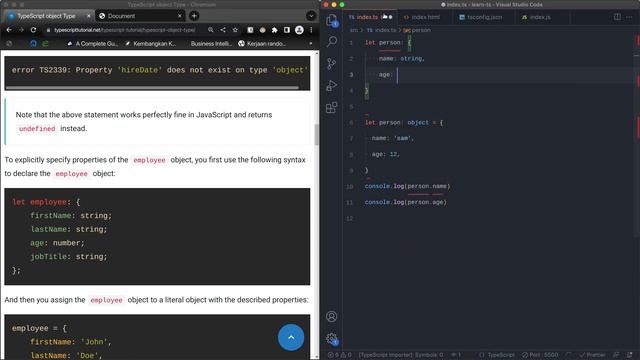Click the person breadcrumb symbol
The image size is (640, 360).
click(x=417, y=30)
